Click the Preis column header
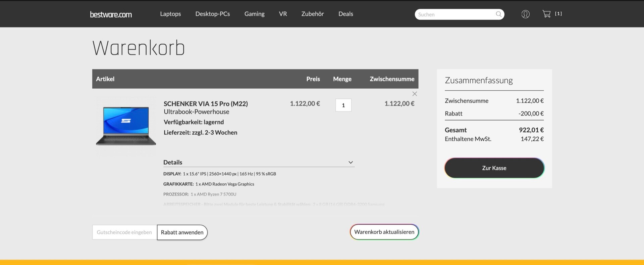 coord(313,79)
